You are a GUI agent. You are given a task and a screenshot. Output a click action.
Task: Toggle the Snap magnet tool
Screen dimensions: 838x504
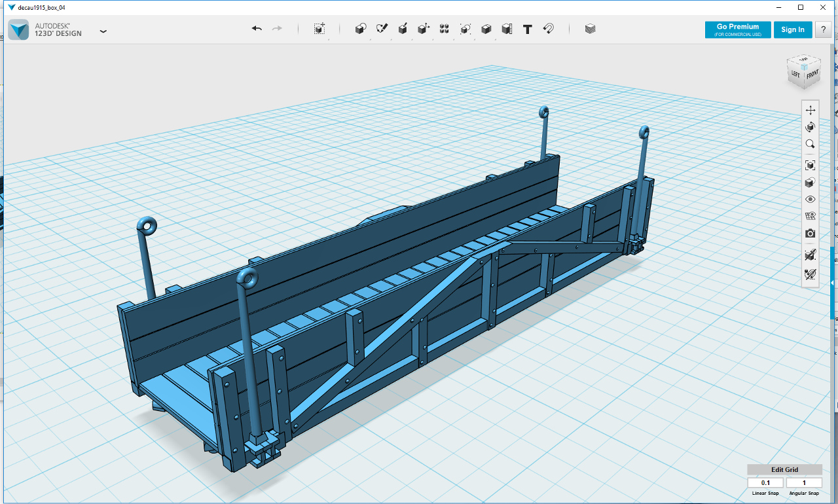pyautogui.click(x=549, y=29)
